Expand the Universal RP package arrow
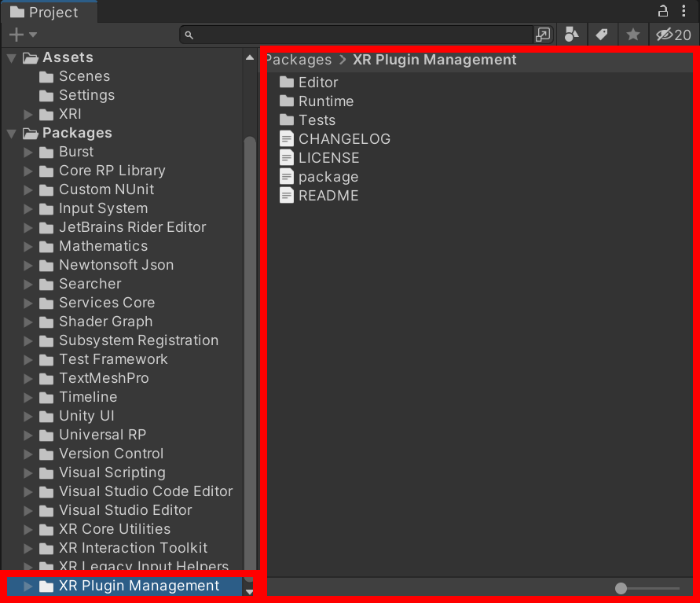The width and height of the screenshot is (700, 603). point(28,435)
